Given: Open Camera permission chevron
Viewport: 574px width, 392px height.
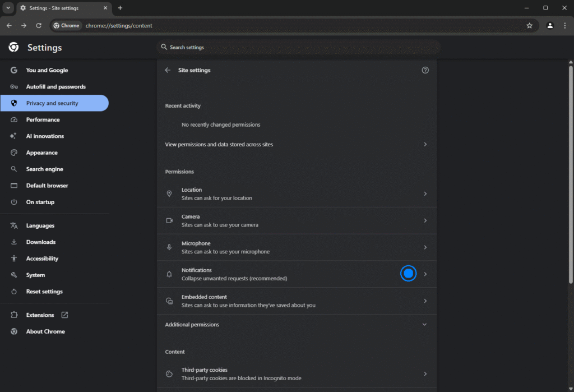Looking at the screenshot, I should click(425, 220).
